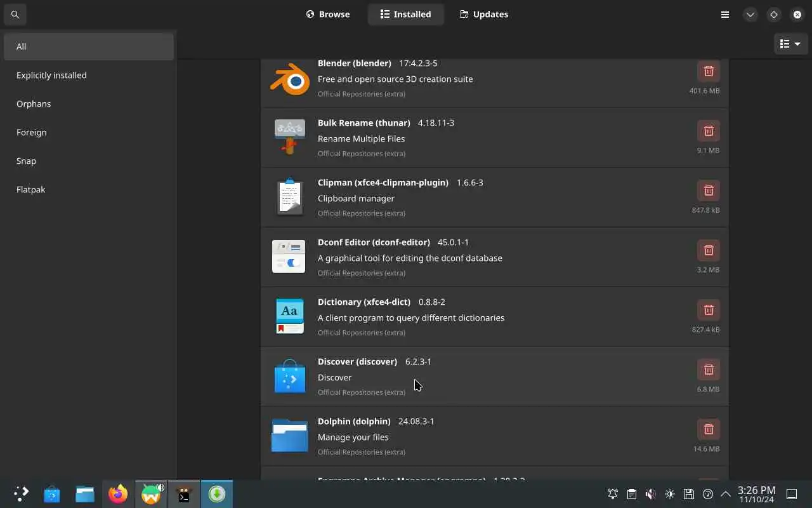Launch Discover from the taskbar
Viewport: 812px width, 508px height.
pyautogui.click(x=52, y=494)
